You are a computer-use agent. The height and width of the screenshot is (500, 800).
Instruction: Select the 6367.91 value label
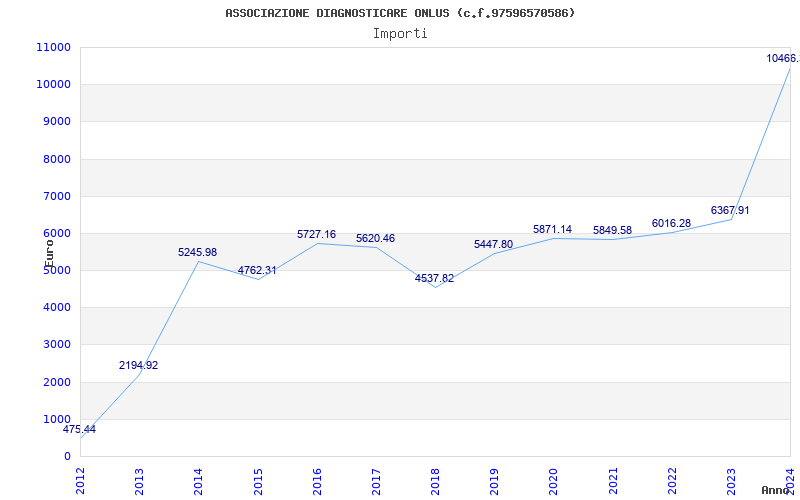(x=730, y=211)
